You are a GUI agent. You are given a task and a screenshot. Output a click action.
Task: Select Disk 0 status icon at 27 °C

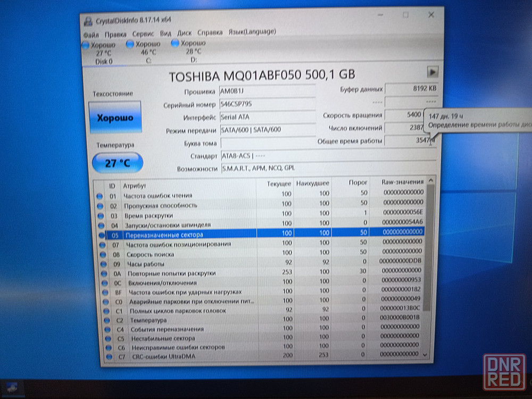click(86, 45)
